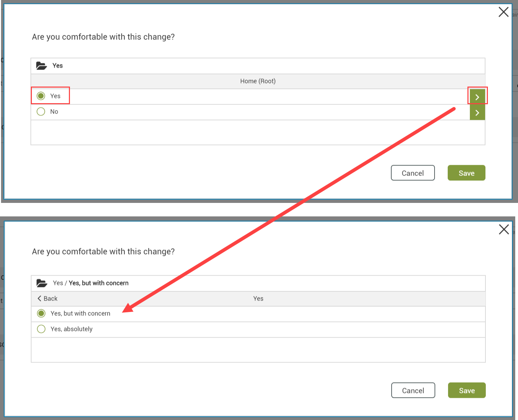Click the folder icon beside the "Yes" label
518x420 pixels.
(41, 65)
